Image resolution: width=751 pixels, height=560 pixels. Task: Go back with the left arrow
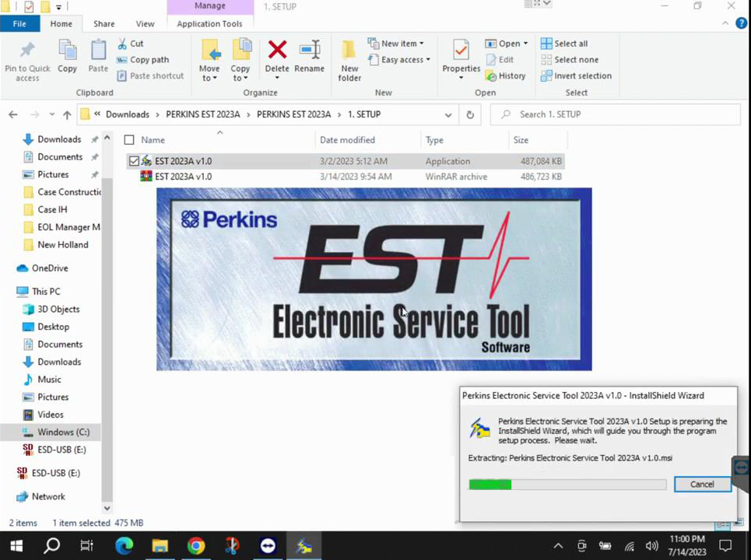point(13,114)
